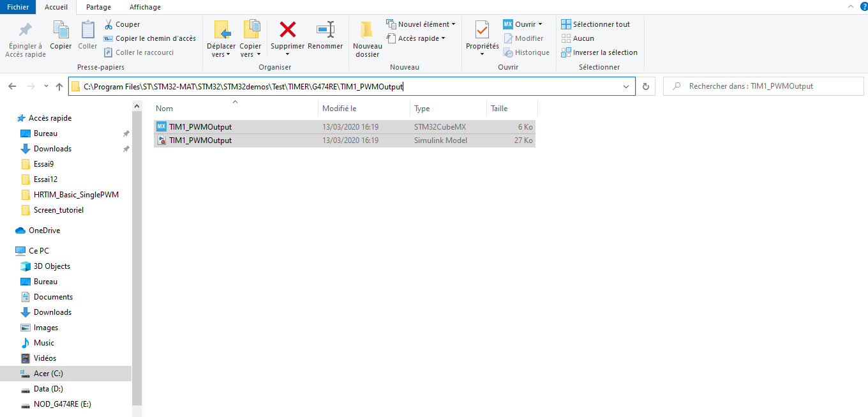Open the Accès rapide ribbon dropdown

point(415,38)
